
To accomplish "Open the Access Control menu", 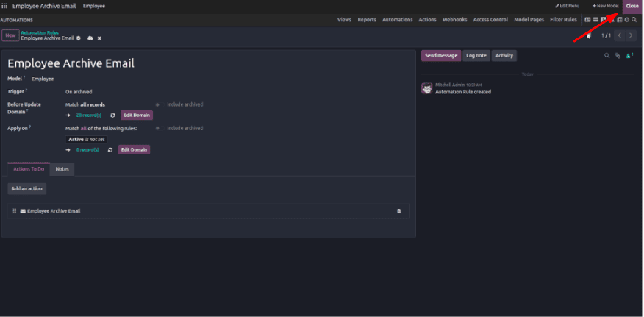I will tap(490, 20).
